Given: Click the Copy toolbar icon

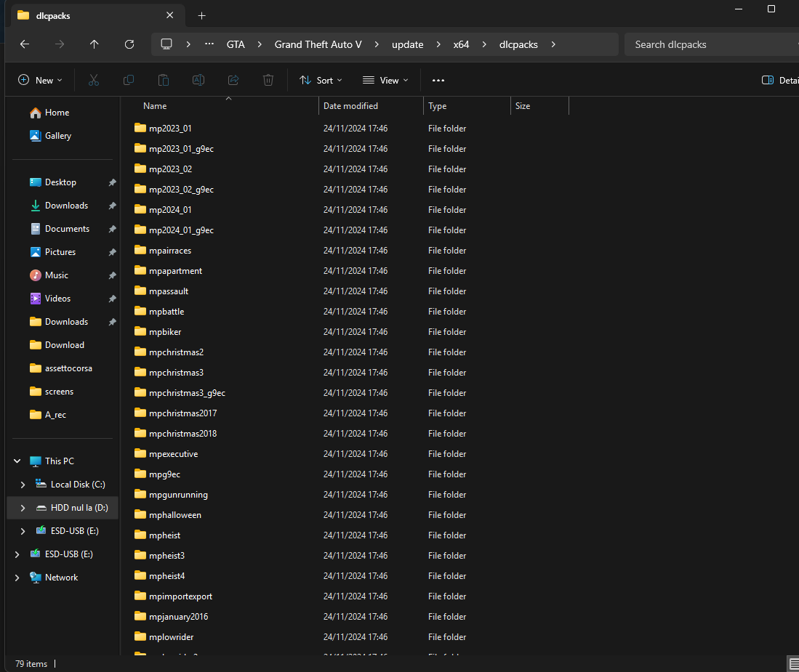Looking at the screenshot, I should pyautogui.click(x=129, y=80).
